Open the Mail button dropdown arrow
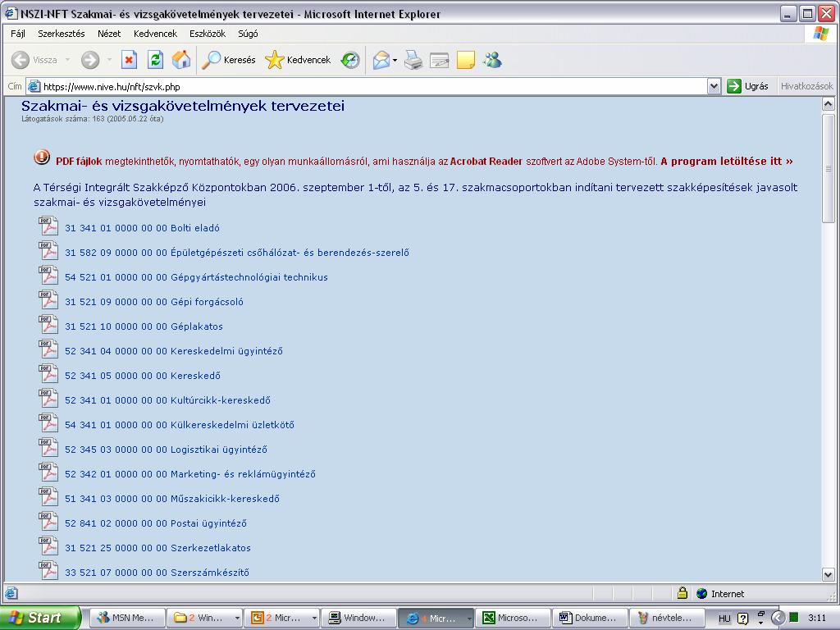This screenshot has width=840, height=630. coord(395,60)
